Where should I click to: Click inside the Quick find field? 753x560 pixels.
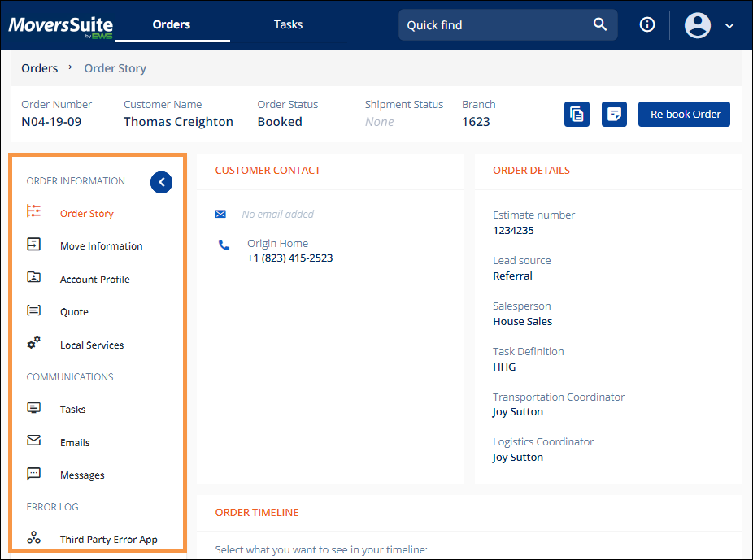(x=488, y=24)
